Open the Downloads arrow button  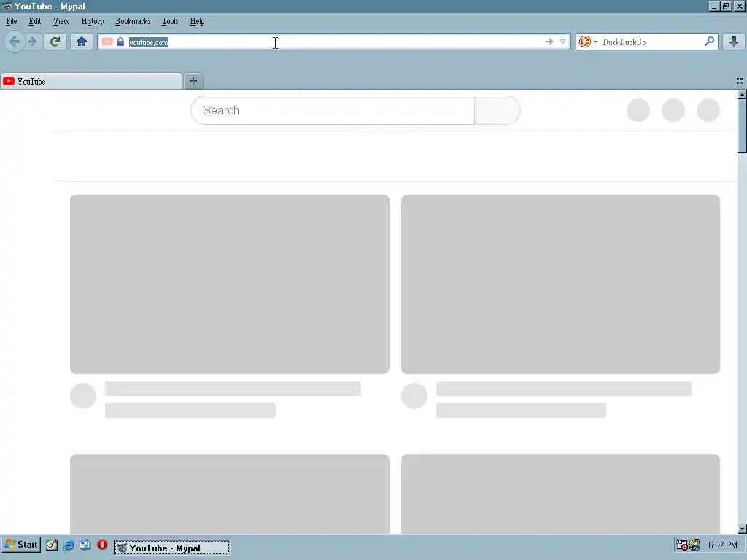734,42
